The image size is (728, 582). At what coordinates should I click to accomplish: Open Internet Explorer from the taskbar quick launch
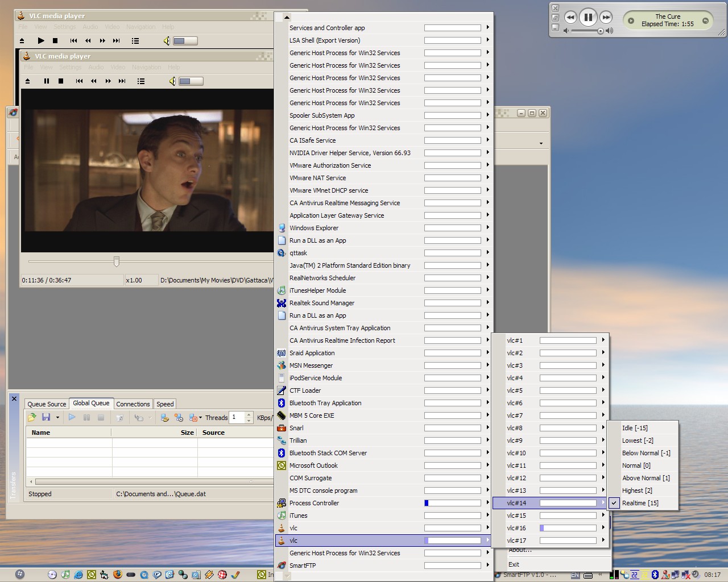(78, 575)
